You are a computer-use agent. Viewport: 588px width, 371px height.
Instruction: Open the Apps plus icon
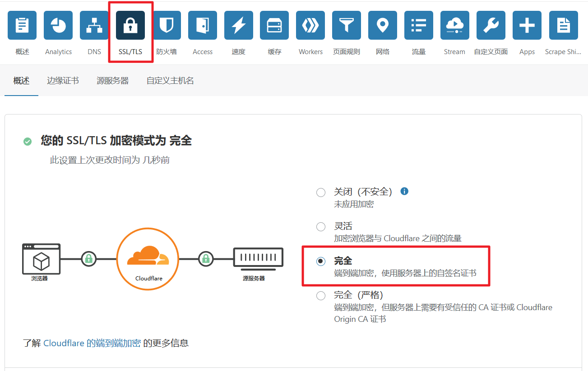(527, 25)
